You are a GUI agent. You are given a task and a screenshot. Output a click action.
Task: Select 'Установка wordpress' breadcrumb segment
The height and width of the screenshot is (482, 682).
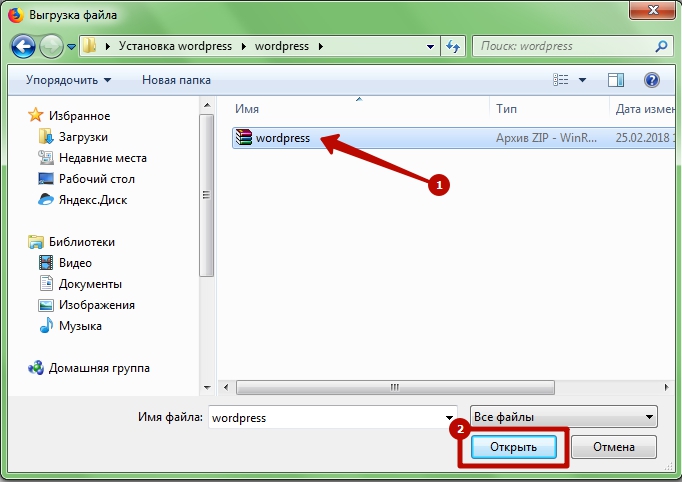(175, 46)
